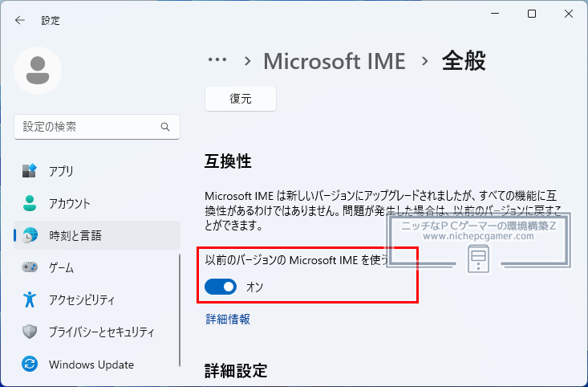Open the 詳細情報 link
The height and width of the screenshot is (387, 588).
(x=228, y=319)
